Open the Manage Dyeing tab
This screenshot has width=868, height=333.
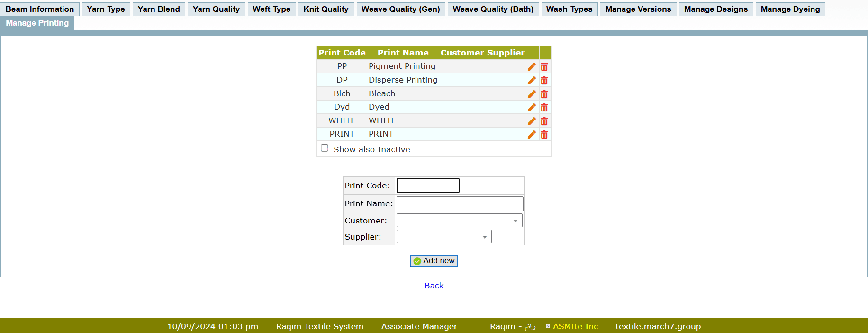coord(790,9)
